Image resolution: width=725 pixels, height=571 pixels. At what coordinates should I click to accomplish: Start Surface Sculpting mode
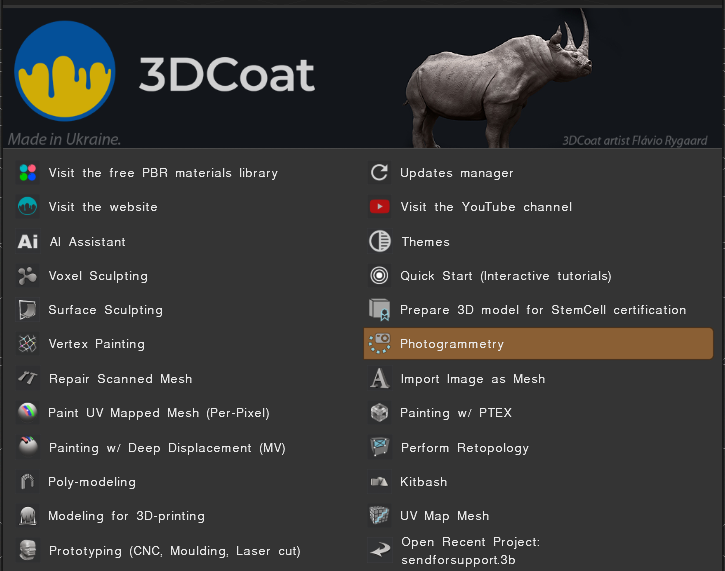(105, 310)
